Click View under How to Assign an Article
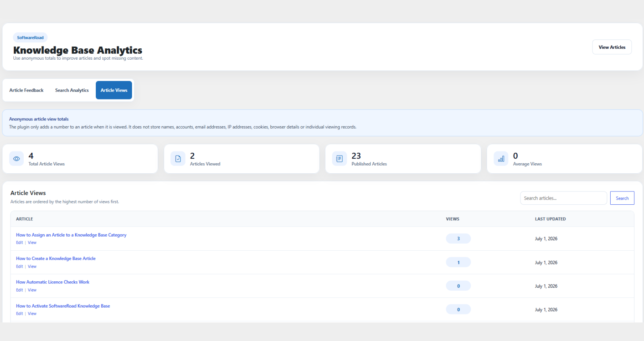 (x=32, y=243)
